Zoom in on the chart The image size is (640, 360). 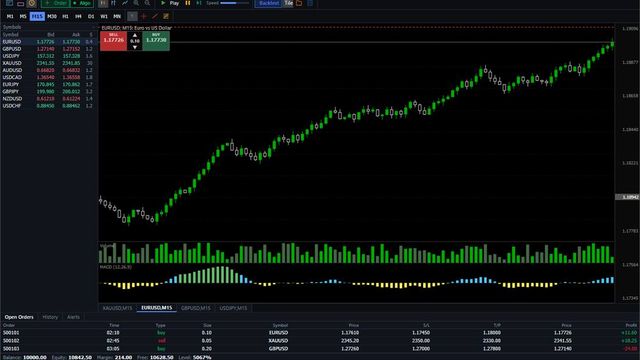point(136,3)
